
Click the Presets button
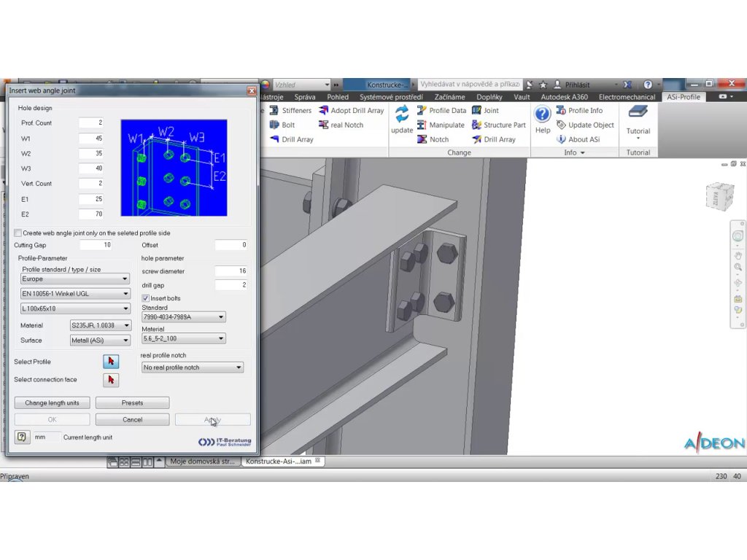click(133, 402)
